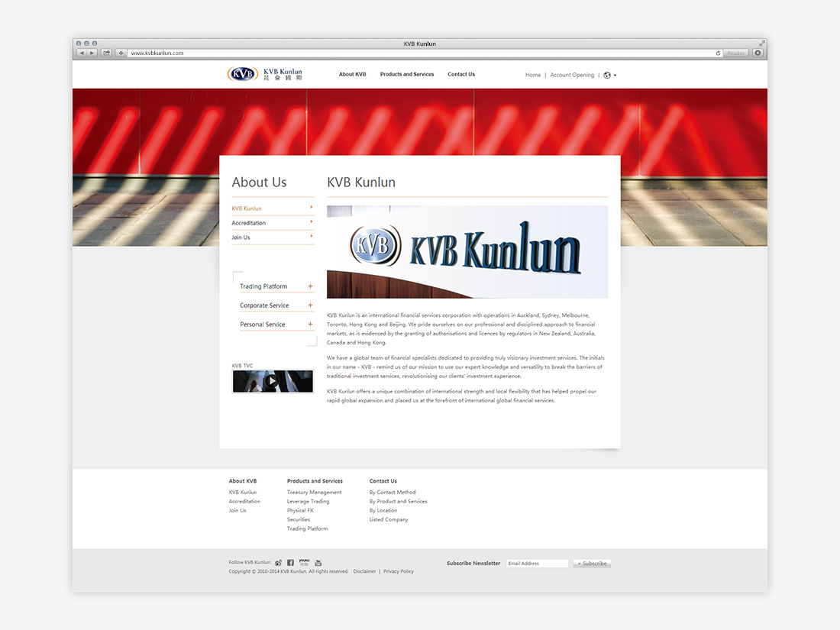The width and height of the screenshot is (840, 630).
Task: Open footer Physical FX link
Action: [x=300, y=511]
